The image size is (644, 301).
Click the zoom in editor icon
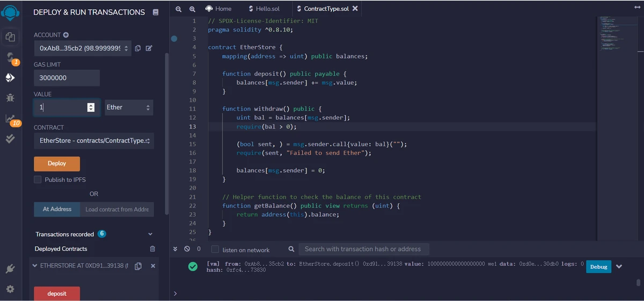tap(192, 9)
